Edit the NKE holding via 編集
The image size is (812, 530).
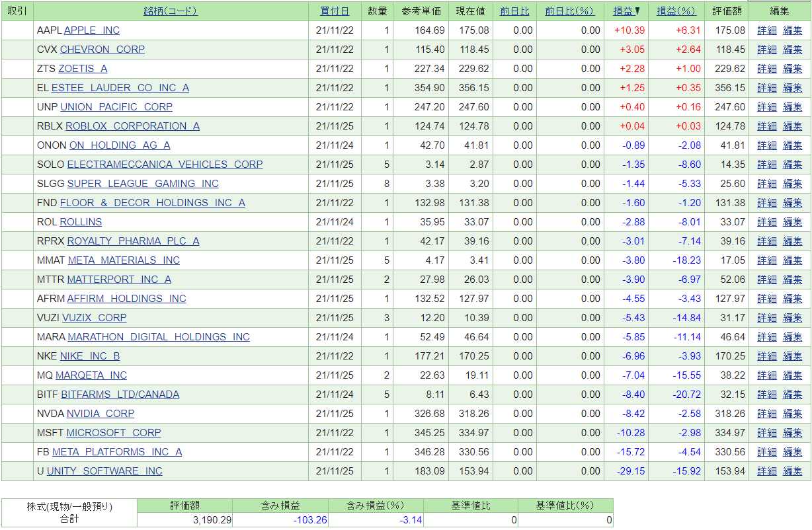click(793, 356)
